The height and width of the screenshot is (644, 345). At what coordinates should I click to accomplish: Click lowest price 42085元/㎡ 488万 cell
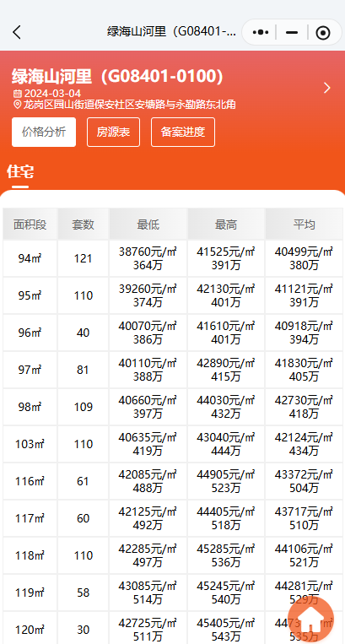pyautogui.click(x=148, y=481)
